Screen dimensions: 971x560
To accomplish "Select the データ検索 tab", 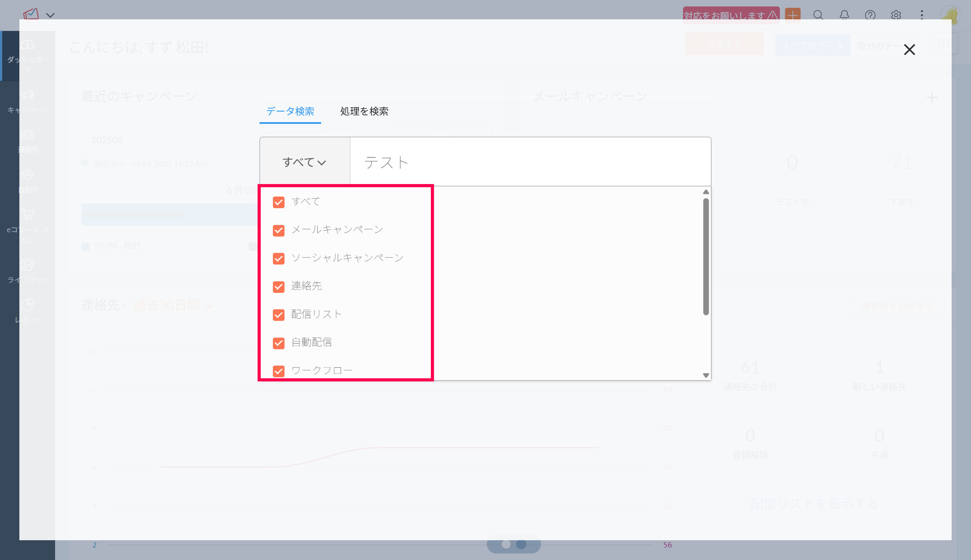I will (x=290, y=111).
